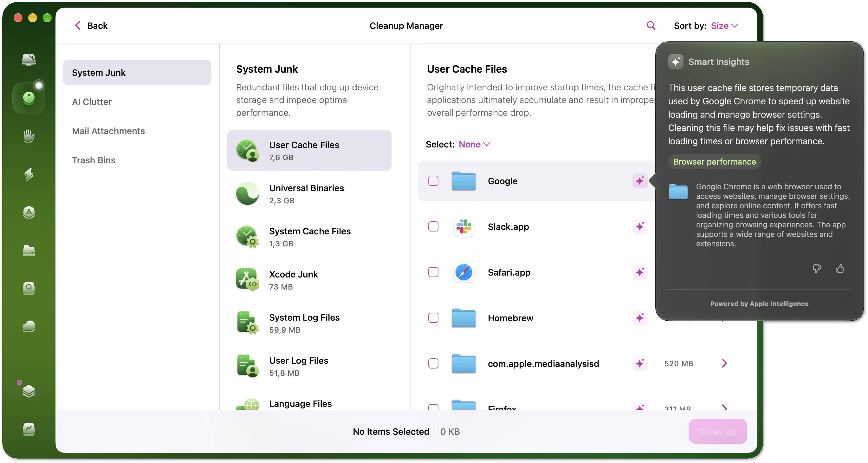Open Performance lightning sidebar icon
The width and height of the screenshot is (868, 463).
coord(29,174)
